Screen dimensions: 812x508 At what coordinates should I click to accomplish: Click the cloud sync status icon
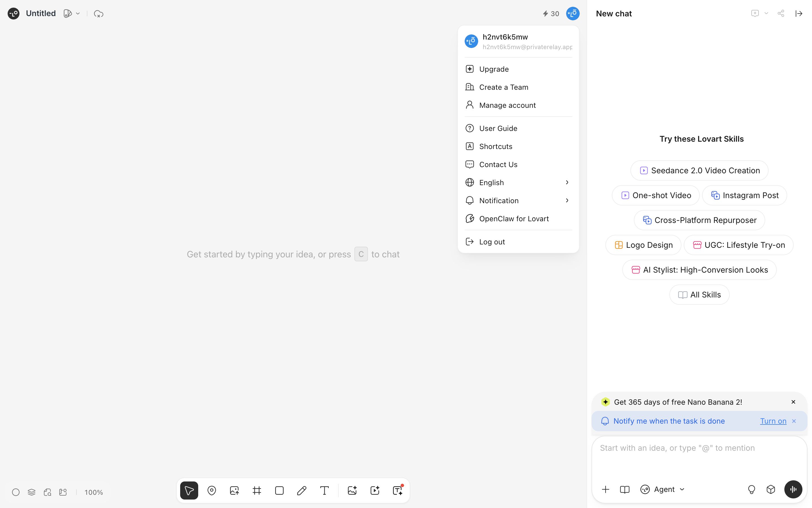click(x=99, y=14)
